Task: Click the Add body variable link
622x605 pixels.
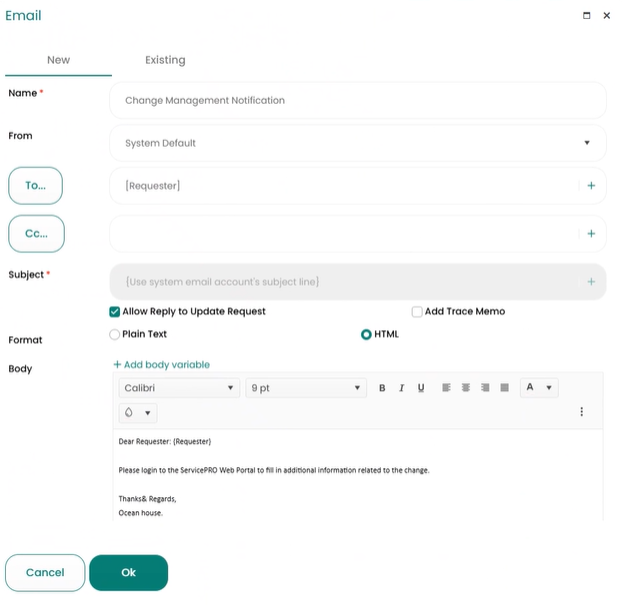Action: tap(161, 365)
